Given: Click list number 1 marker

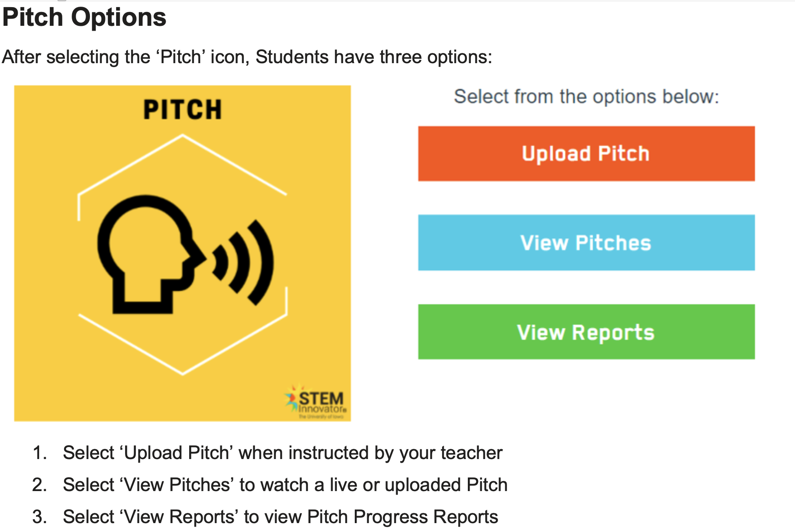Looking at the screenshot, I should 40,453.
